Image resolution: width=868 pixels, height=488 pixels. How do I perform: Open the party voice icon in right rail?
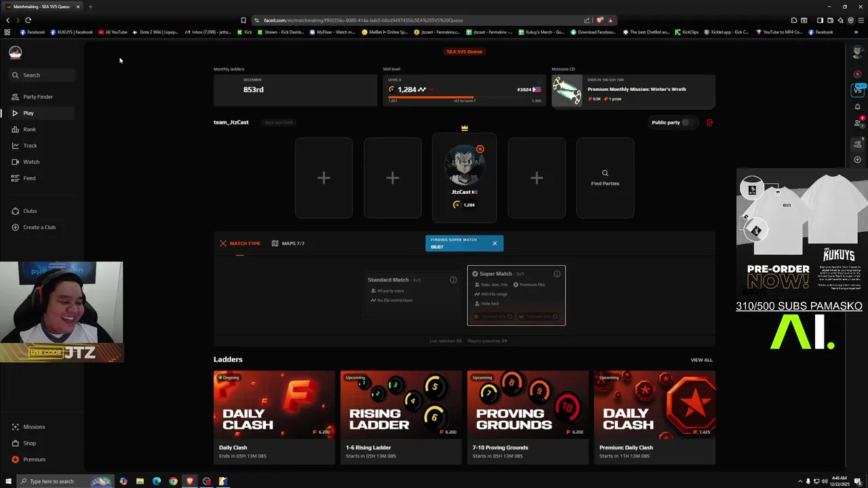tap(858, 143)
